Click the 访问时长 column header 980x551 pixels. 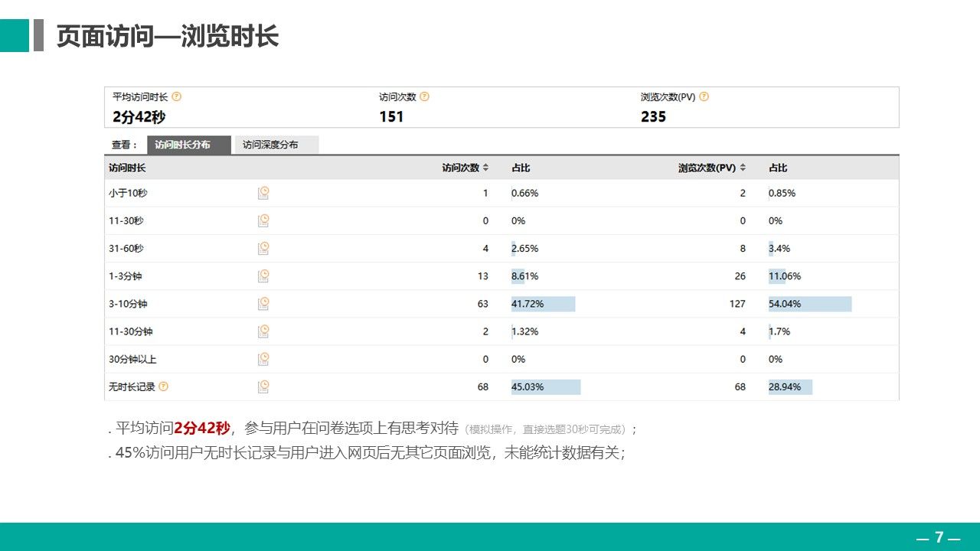127,168
